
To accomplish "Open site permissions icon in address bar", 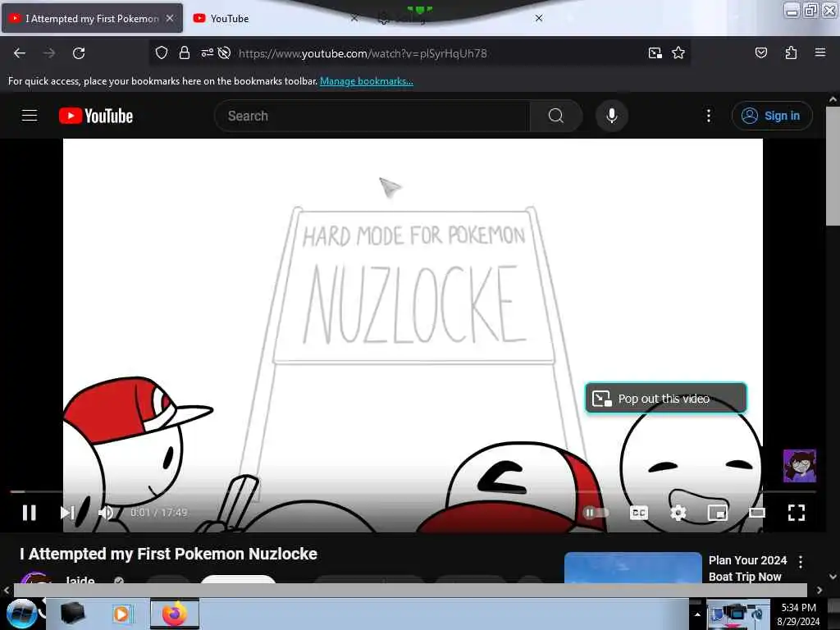I will (207, 53).
